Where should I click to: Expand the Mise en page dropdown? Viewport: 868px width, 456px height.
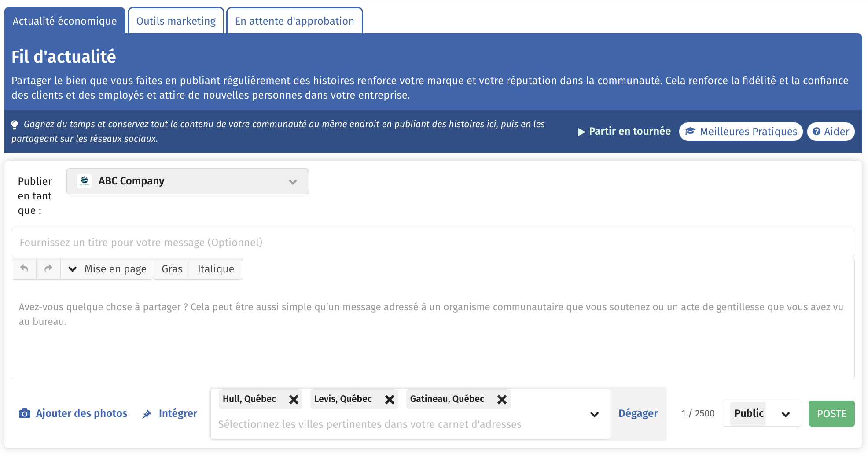click(x=107, y=269)
